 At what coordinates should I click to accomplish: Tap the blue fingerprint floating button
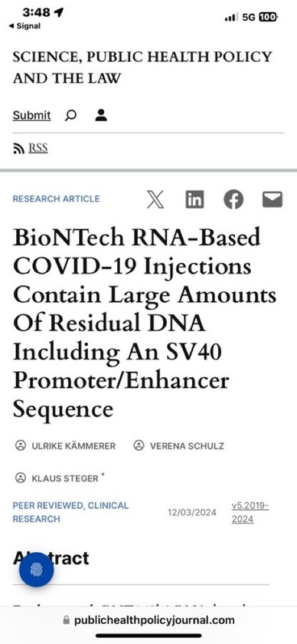tap(37, 569)
